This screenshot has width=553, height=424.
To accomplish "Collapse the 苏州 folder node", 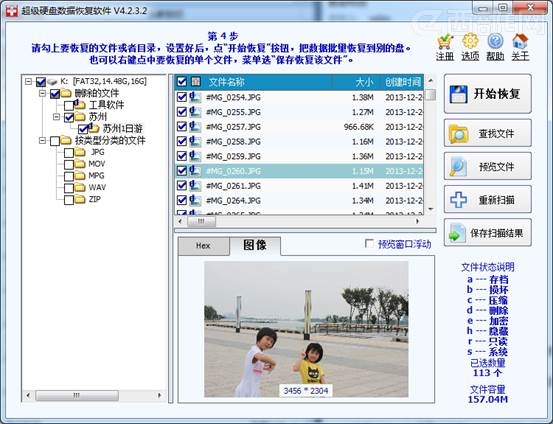I will coord(56,116).
